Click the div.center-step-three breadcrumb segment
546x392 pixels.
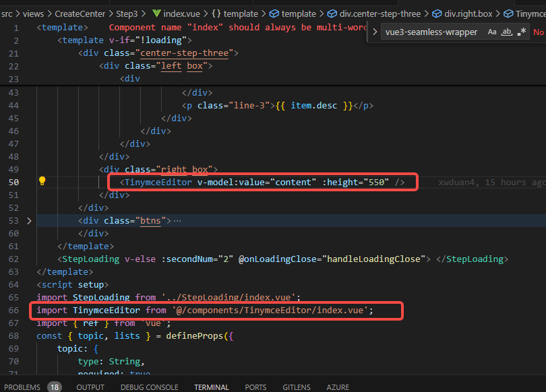(x=374, y=14)
